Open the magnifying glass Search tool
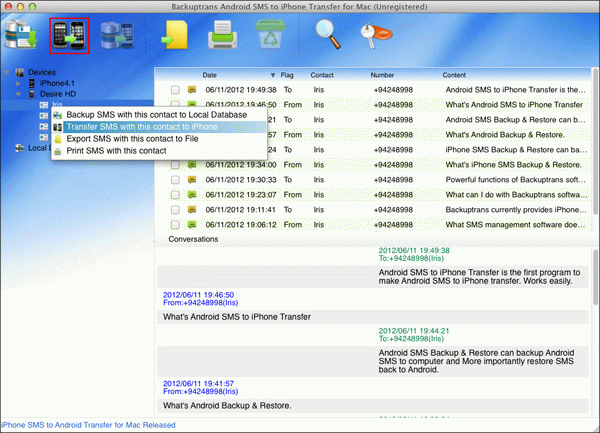The height and width of the screenshot is (433, 600). click(x=328, y=34)
